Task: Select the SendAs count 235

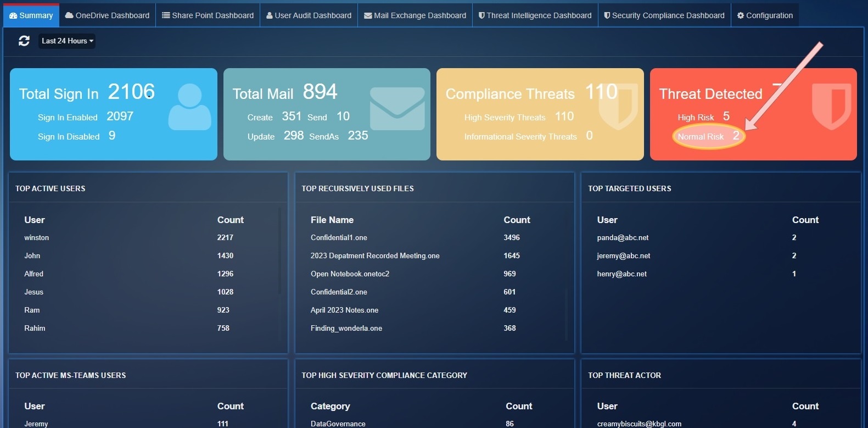Action: coord(358,136)
